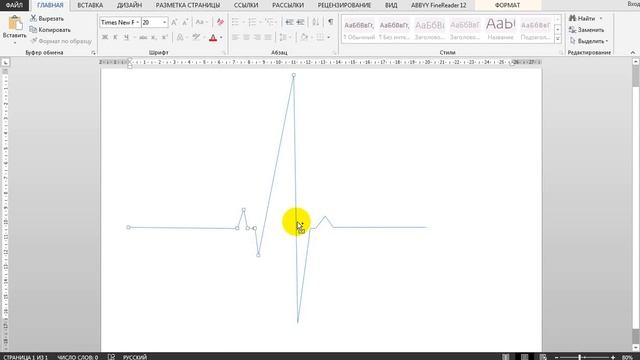
Task: Click the text highlight color button
Action: point(196,38)
